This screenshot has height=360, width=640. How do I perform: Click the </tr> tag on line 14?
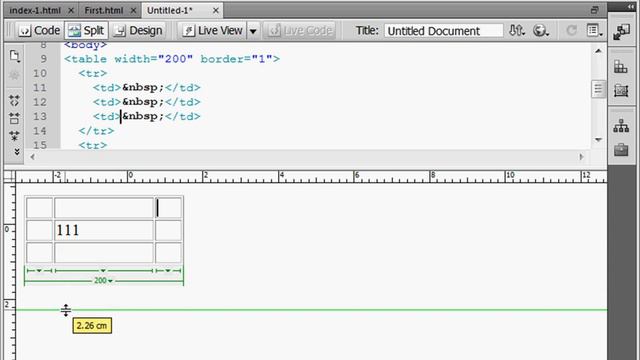[x=96, y=131]
